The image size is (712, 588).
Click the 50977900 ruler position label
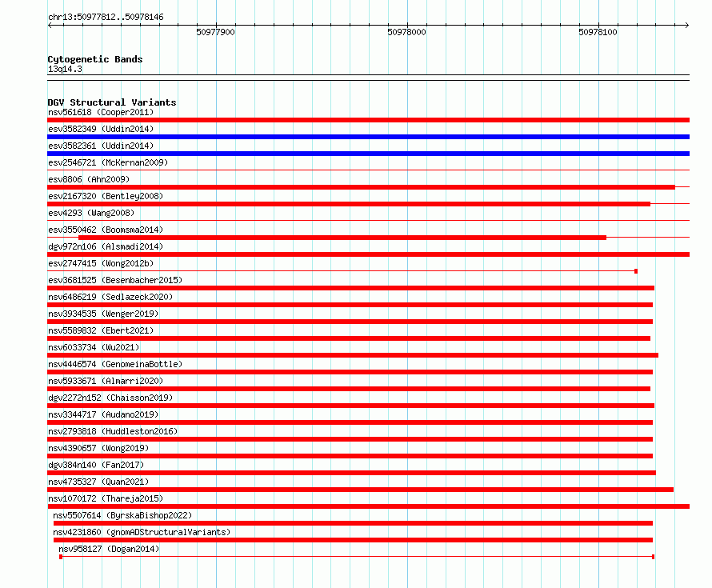[x=216, y=32]
